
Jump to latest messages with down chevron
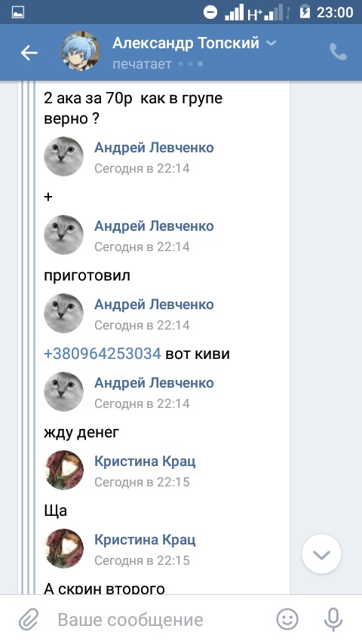click(x=321, y=554)
